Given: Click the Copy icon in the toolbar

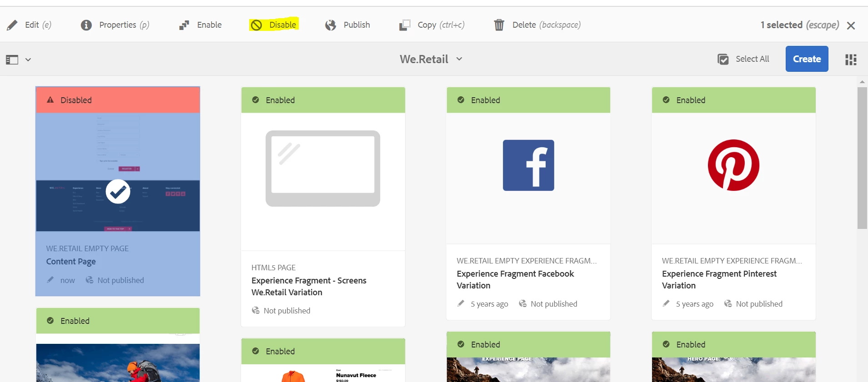Looking at the screenshot, I should click(405, 25).
